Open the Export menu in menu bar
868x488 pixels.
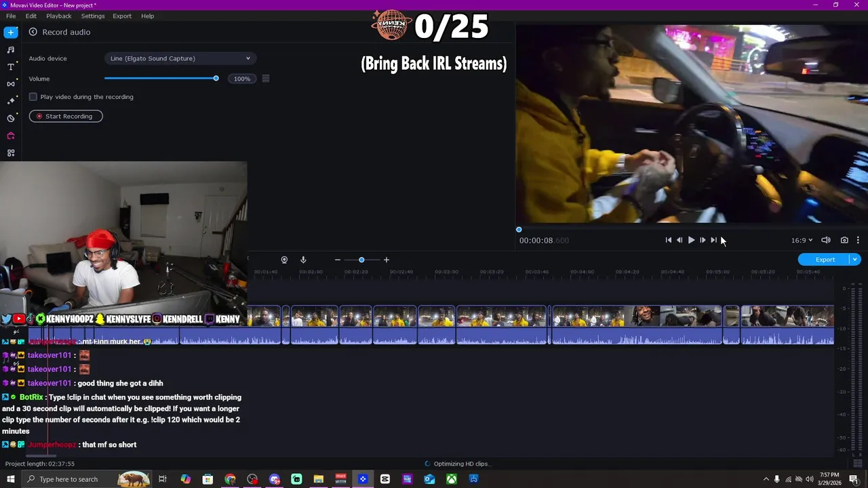tap(122, 16)
